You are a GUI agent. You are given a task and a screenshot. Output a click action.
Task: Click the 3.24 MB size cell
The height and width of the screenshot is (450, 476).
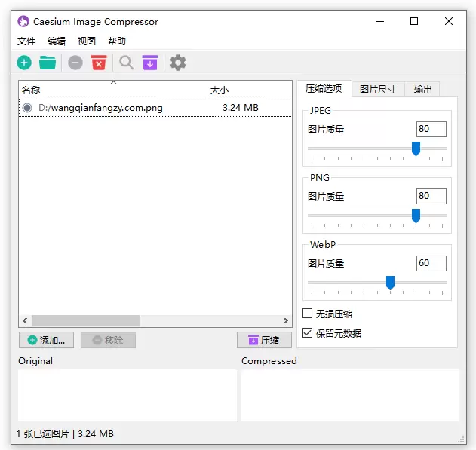tap(241, 108)
